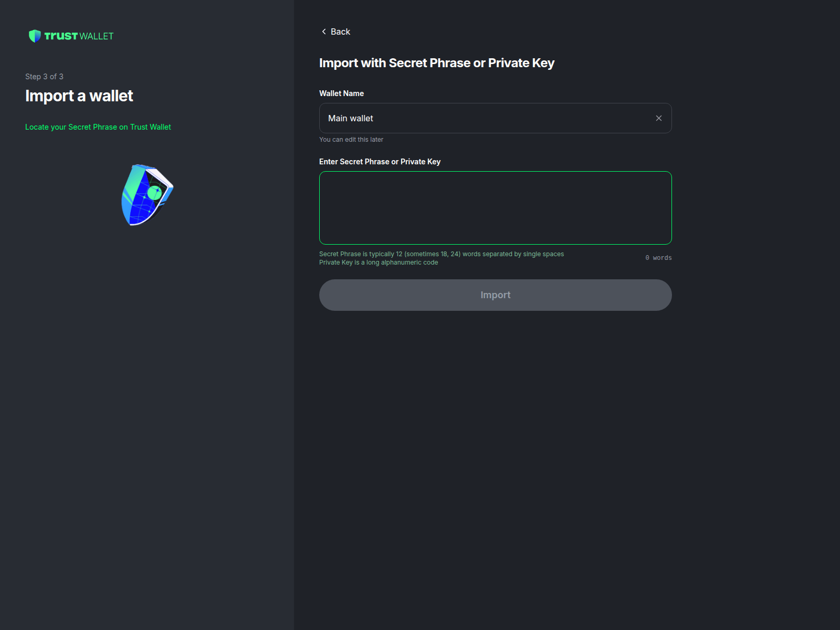840x630 pixels.
Task: Click the You can edit this later hint
Action: (351, 139)
